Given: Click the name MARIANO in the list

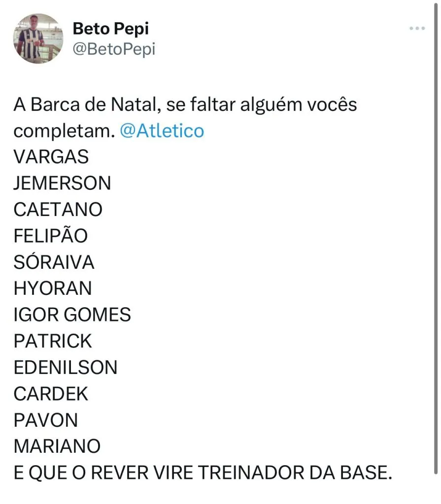Looking at the screenshot, I should pos(57,446).
